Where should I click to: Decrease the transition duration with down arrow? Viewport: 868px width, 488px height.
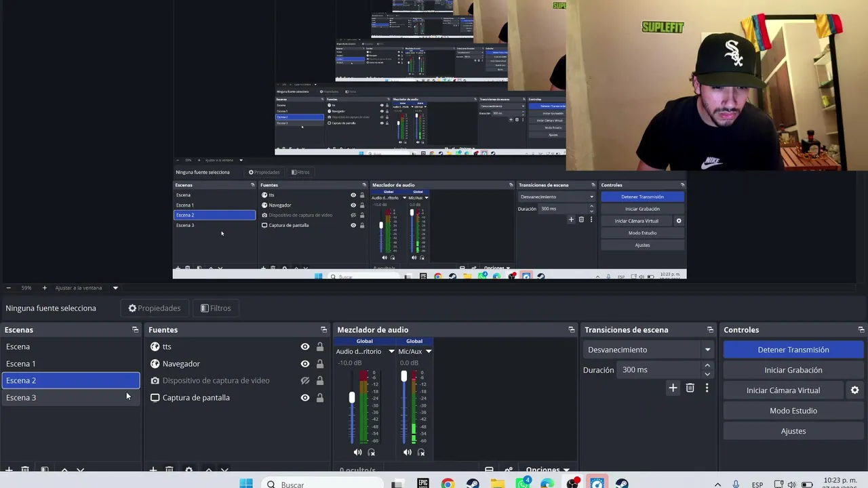coord(707,374)
